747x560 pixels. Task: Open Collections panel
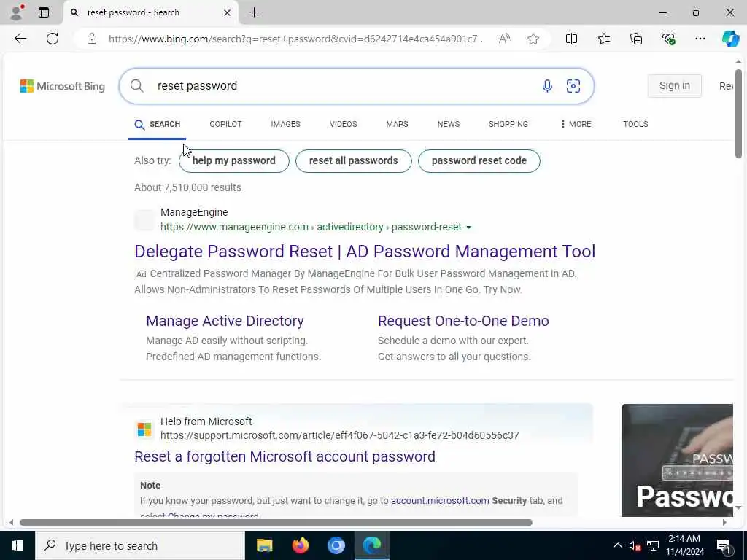pos(636,39)
